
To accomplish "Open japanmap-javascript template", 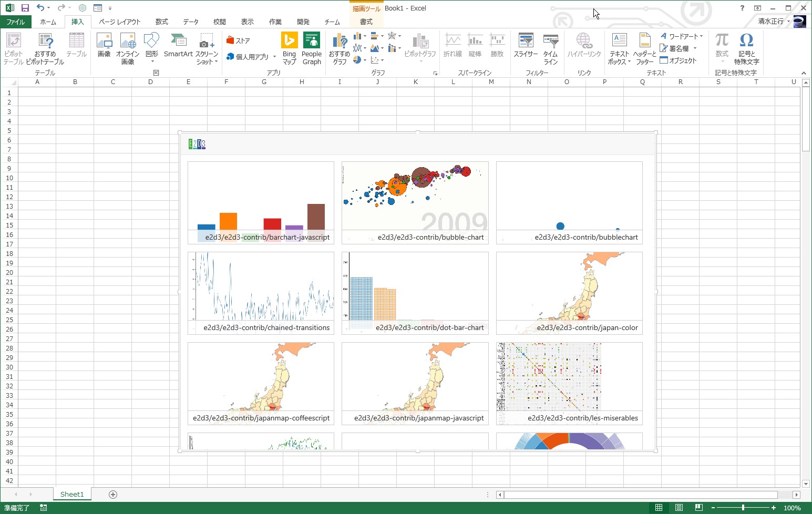I will pyautogui.click(x=415, y=384).
